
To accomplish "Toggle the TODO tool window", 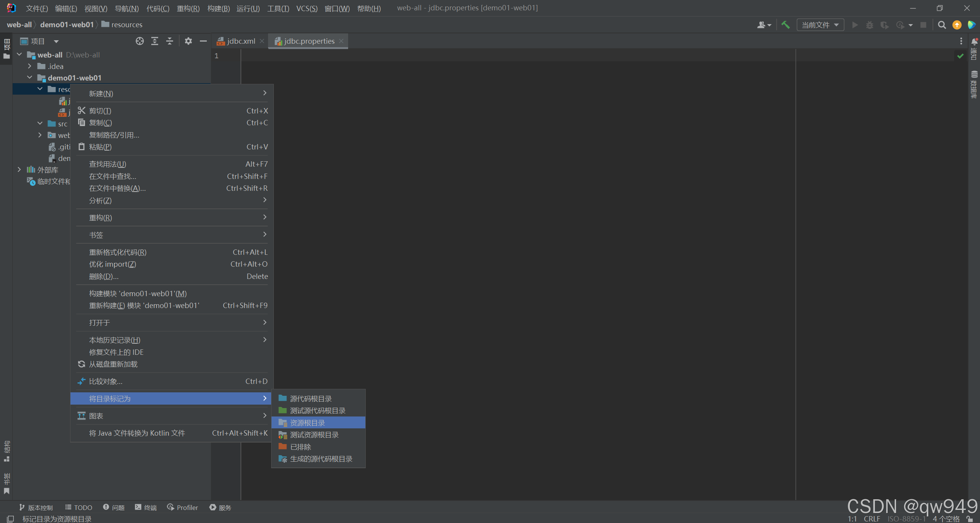I will point(79,507).
